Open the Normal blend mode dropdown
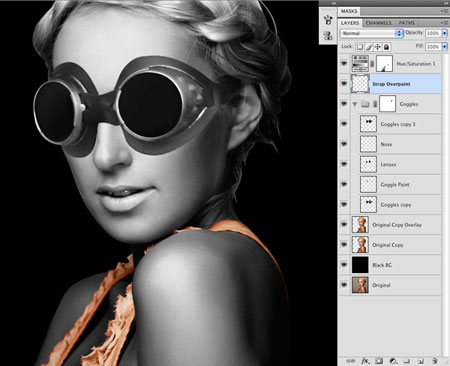This screenshot has height=366, width=450. (x=371, y=33)
